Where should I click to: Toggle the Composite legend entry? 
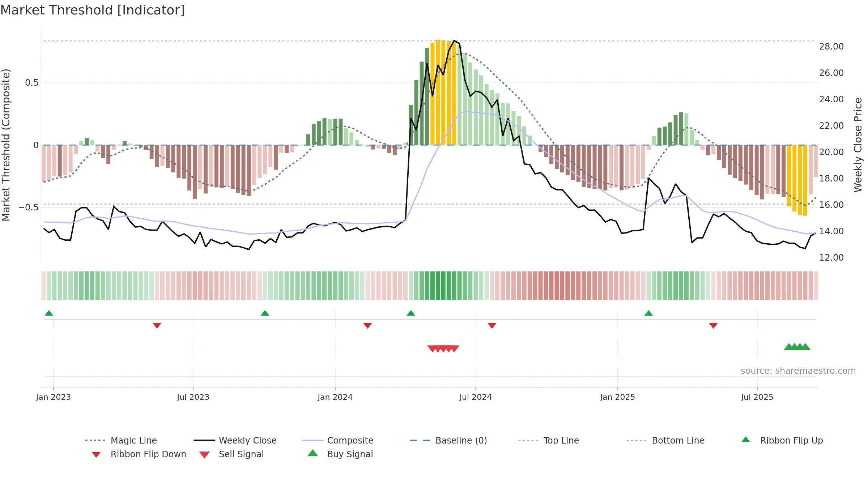[337, 440]
